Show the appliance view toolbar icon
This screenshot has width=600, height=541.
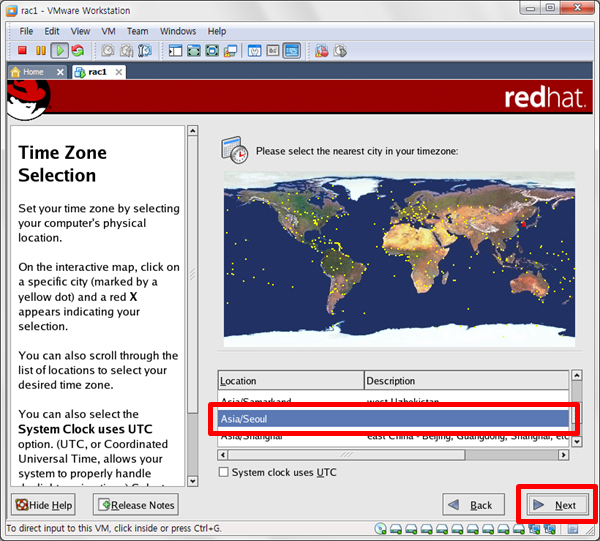273,51
